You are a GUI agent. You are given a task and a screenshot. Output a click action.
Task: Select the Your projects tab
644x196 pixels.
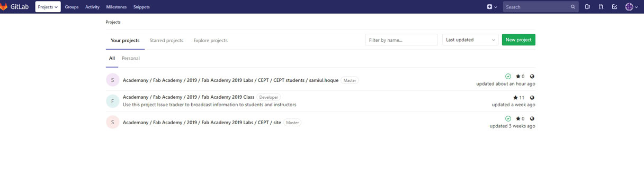(x=125, y=40)
